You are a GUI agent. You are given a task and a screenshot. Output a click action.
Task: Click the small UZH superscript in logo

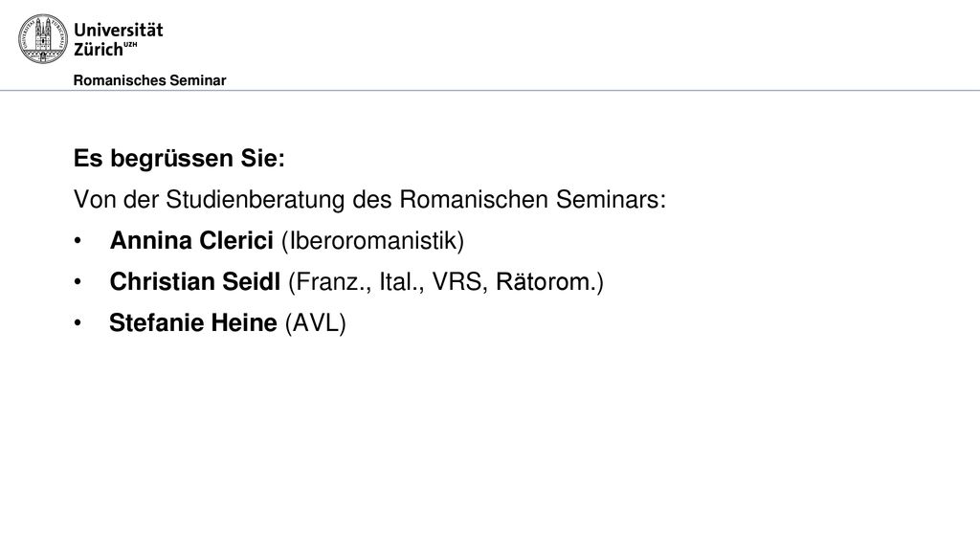130,44
